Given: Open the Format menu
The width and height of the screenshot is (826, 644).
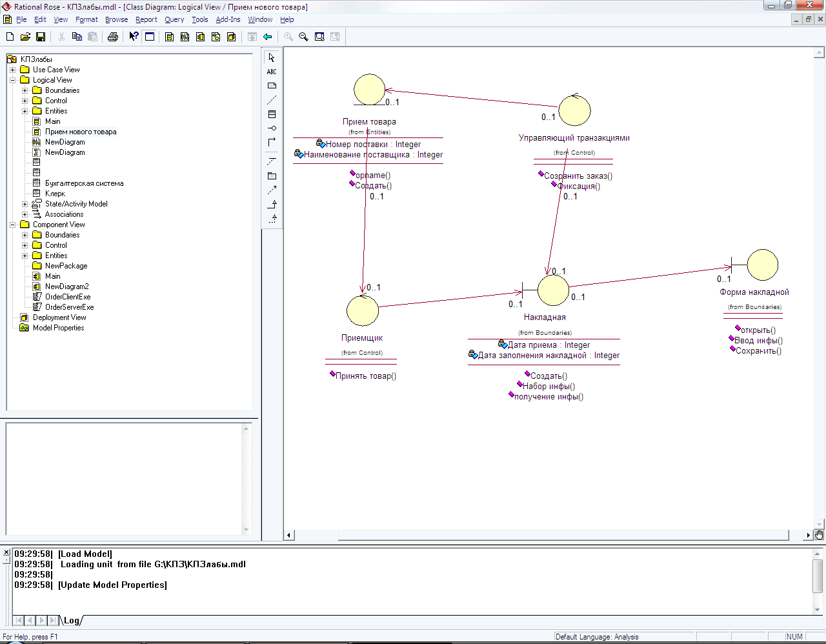Looking at the screenshot, I should 86,19.
